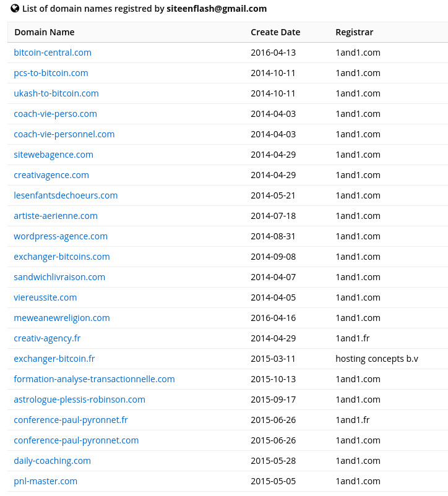This screenshot has width=448, height=496.
Task: Click registrar 1and1.fr in conference-paul-pyronnet.fr row
Action: coord(353,420)
